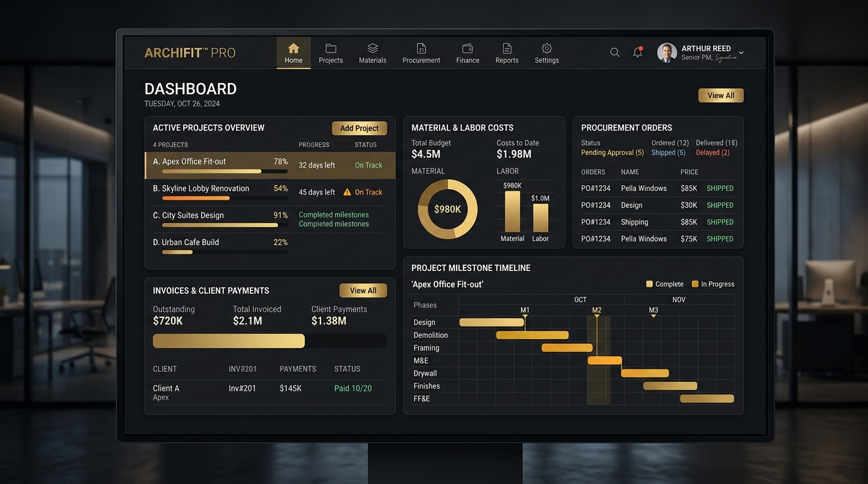This screenshot has height=484, width=868.
Task: Click the FF&E phase bar in the timeline
Action: (x=707, y=398)
